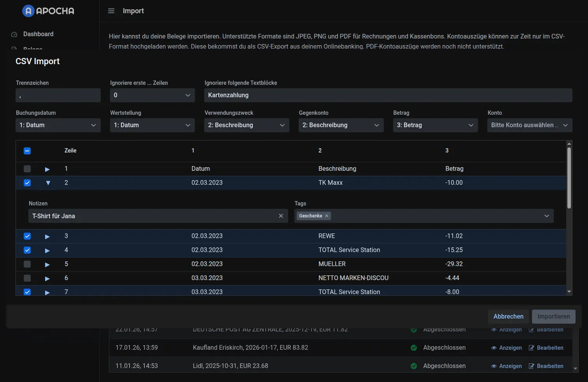Open the Tags dropdown chevron
588x382 pixels.
(546, 216)
